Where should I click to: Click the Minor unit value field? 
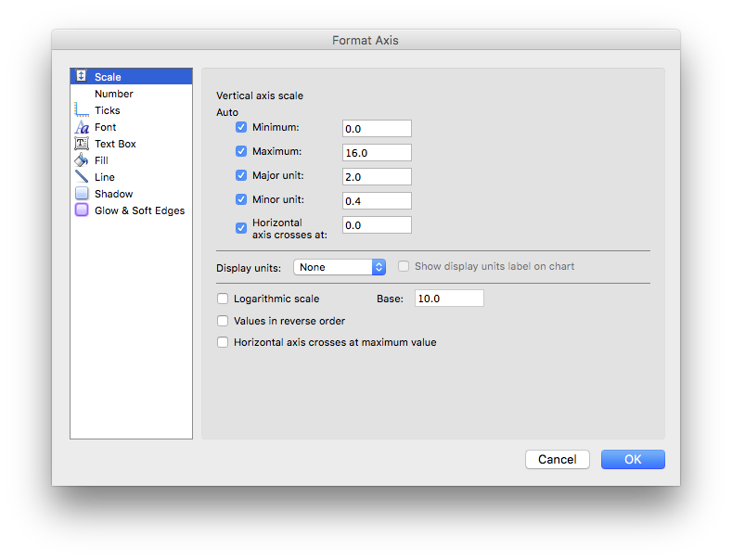point(377,200)
